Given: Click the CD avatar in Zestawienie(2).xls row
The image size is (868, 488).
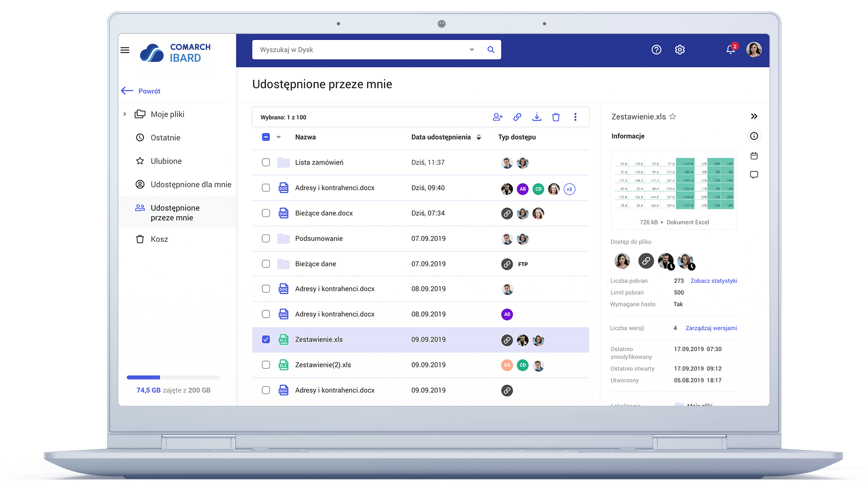Looking at the screenshot, I should pyautogui.click(x=523, y=365).
